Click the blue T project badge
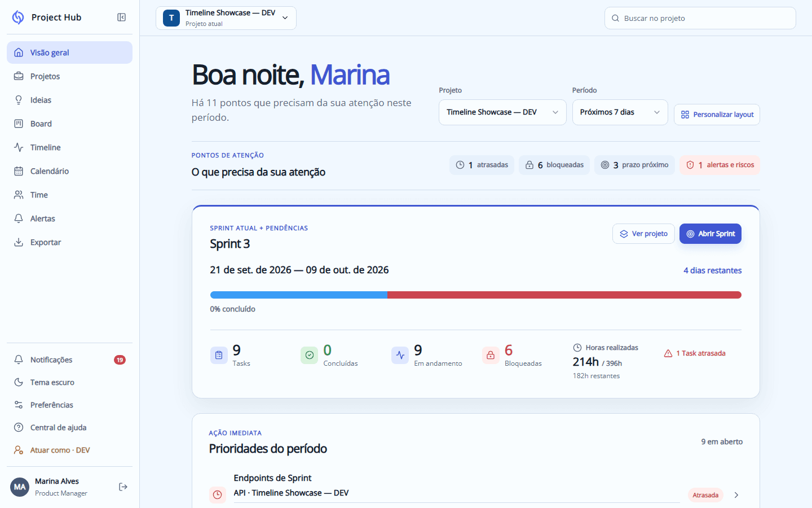 pyautogui.click(x=171, y=18)
